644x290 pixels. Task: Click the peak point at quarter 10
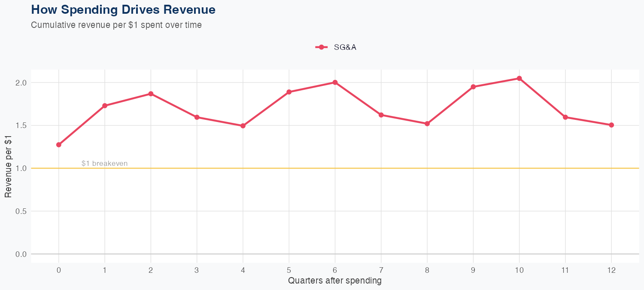click(x=519, y=79)
